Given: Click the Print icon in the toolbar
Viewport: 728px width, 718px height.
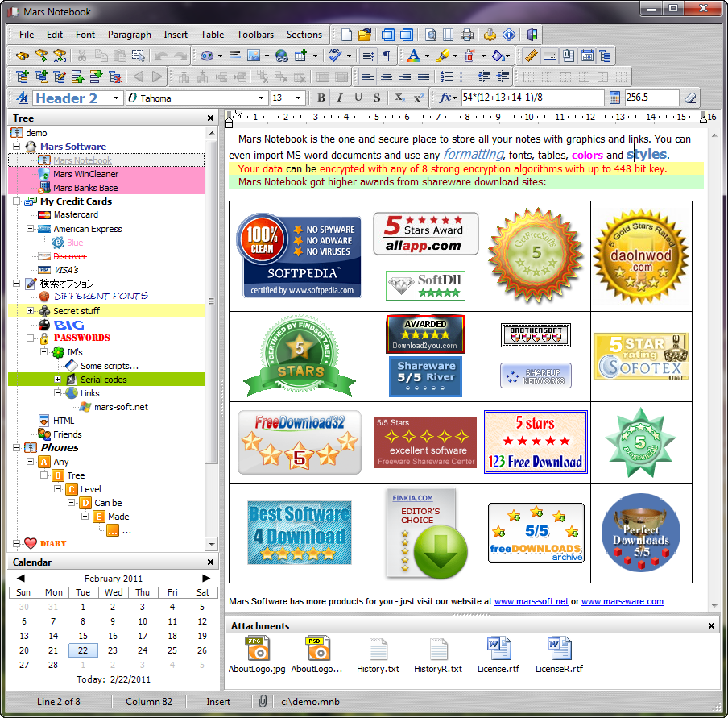Looking at the screenshot, I should tap(467, 35).
